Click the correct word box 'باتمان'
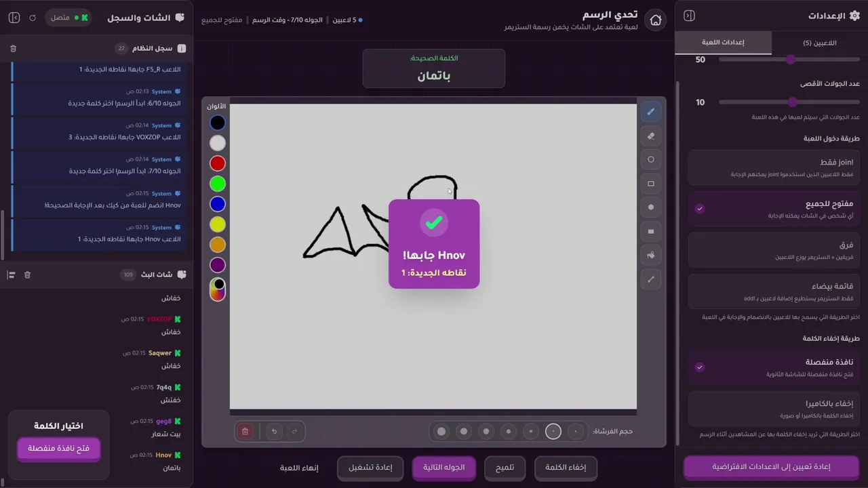Screen dimensions: 868x488 tap(434, 68)
